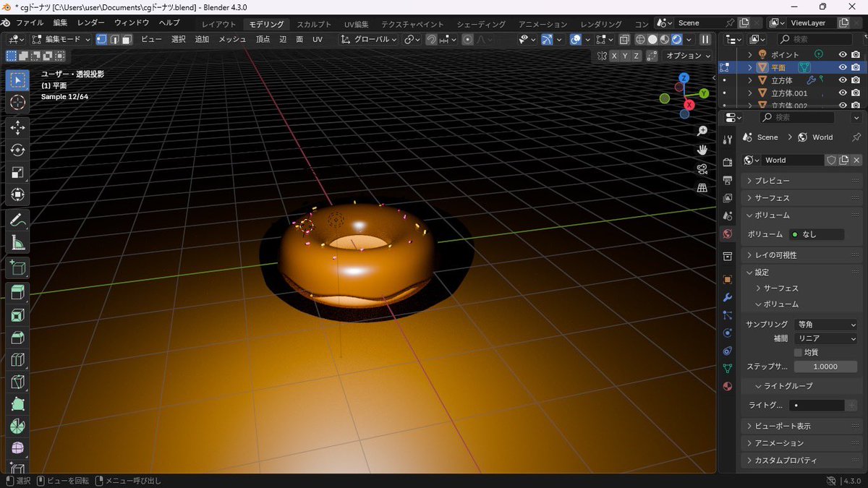This screenshot has width=868, height=488.
Task: Click the viewport zoom magnifier icon
Action: (702, 131)
